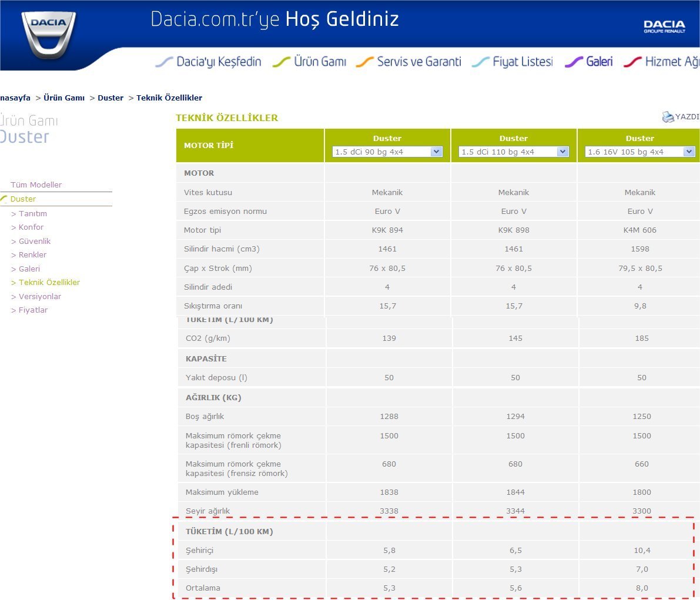Viewport: 700px width, 600px height.
Task: Click the Dacia Groupe Renault logo
Action: coord(664,26)
